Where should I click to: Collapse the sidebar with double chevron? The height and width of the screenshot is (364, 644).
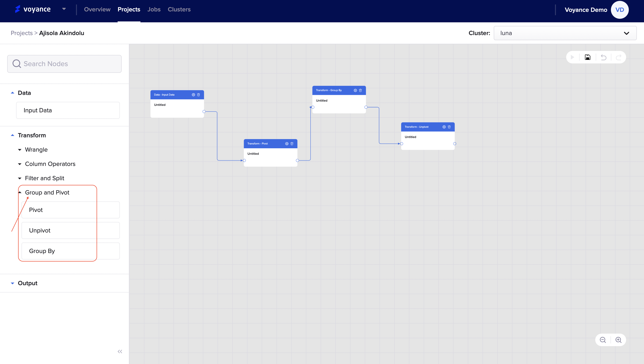coord(120,351)
